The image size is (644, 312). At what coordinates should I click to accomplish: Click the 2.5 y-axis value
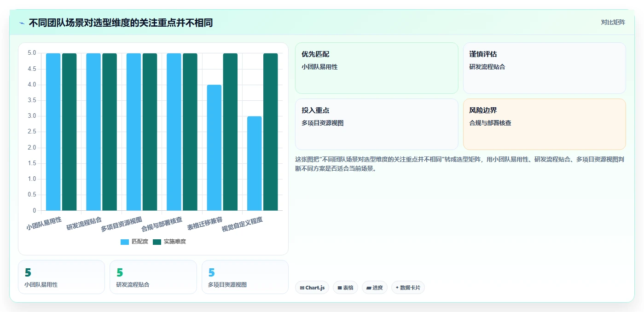(x=32, y=132)
